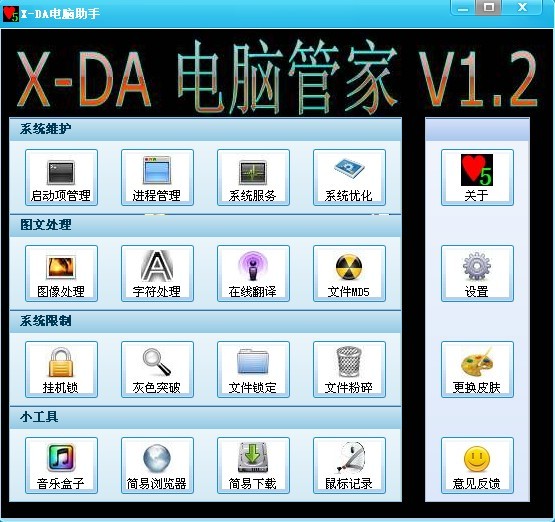
Task: Start 系统优化 system optimization
Action: (349, 177)
